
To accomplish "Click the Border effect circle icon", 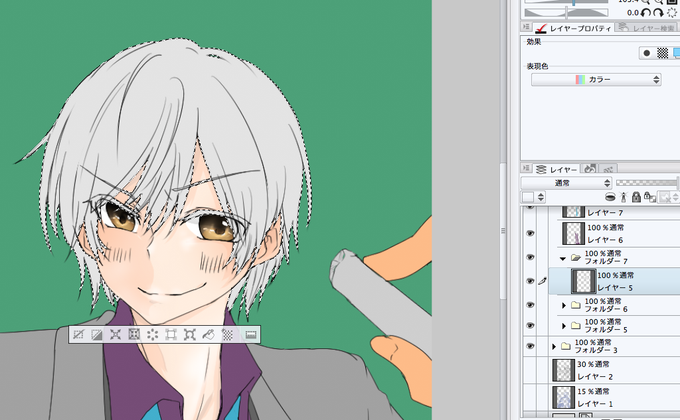I will [x=647, y=53].
